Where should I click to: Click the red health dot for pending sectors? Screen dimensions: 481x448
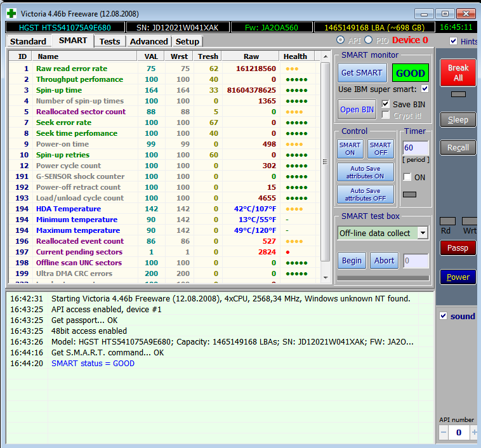tap(287, 252)
